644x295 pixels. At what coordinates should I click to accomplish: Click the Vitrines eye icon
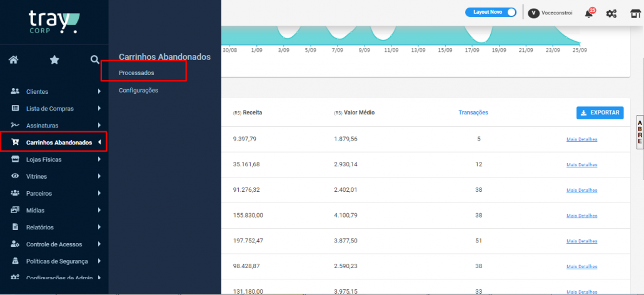click(16, 176)
